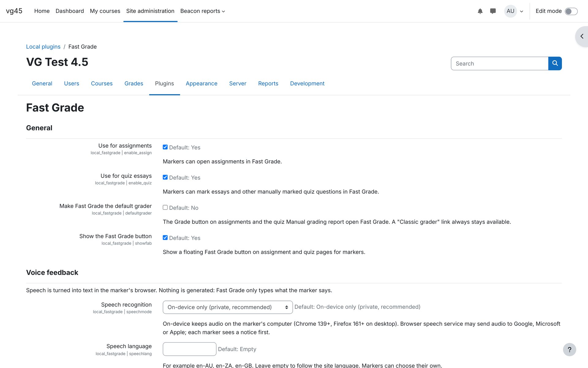Image resolution: width=588 pixels, height=368 pixels.
Task: Open the block drawer arrow icon
Action: pyautogui.click(x=582, y=36)
